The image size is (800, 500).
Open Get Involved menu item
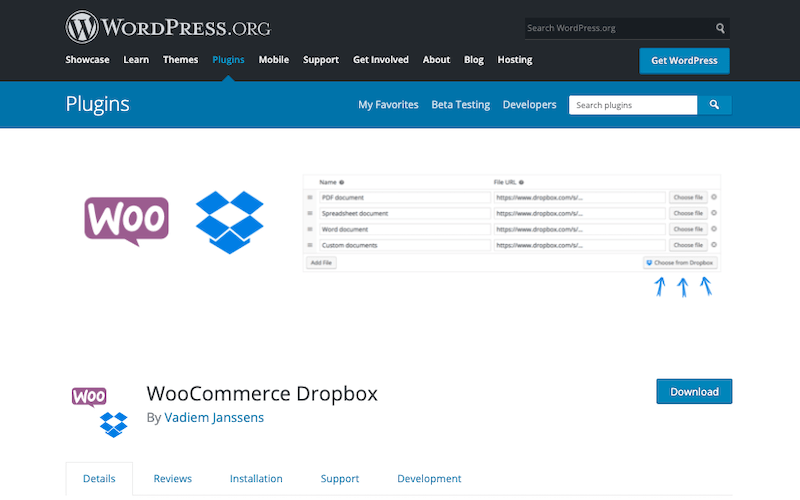[x=381, y=60]
